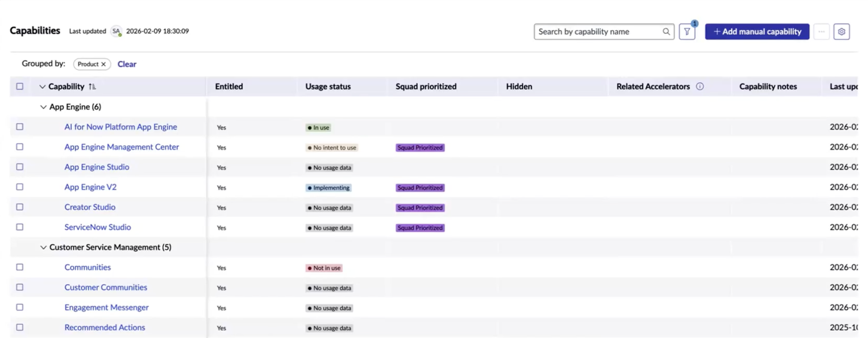
Task: Open the Communities capability link
Action: click(88, 267)
